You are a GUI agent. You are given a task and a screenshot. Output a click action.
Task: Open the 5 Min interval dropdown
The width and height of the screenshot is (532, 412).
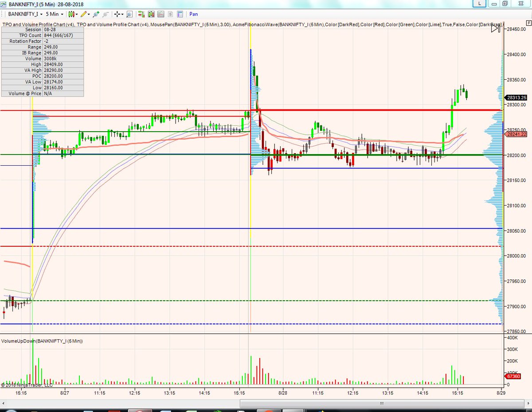(55, 14)
